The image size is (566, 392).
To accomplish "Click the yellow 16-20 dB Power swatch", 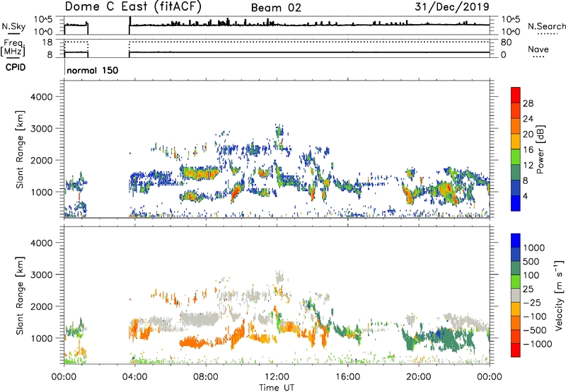I will point(516,141).
